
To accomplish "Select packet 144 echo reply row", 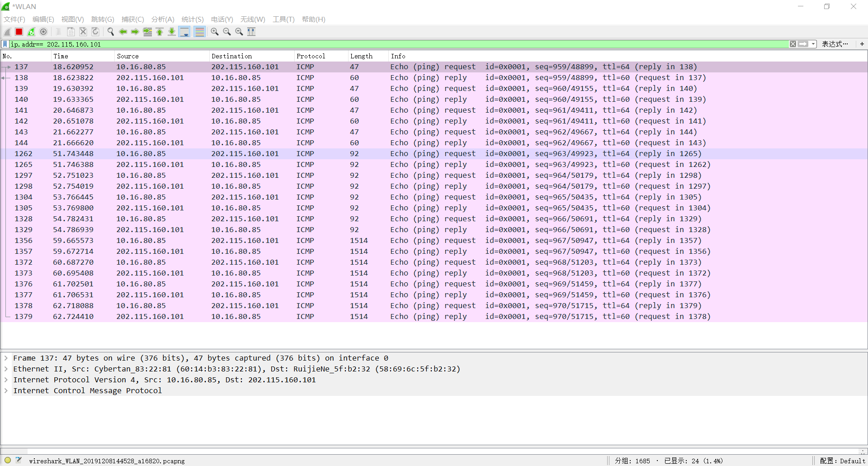I will click(434, 143).
